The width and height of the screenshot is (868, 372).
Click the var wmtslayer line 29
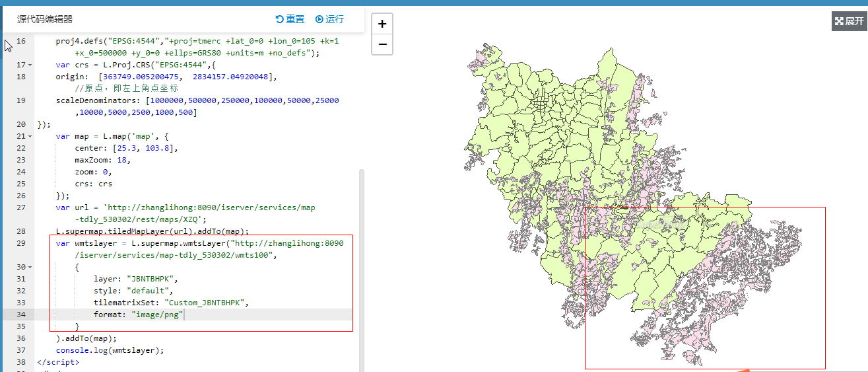(199, 249)
